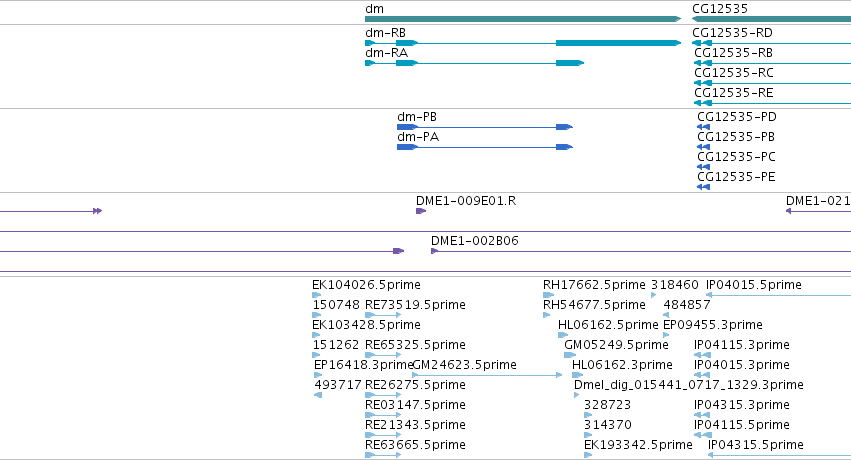
Task: Open the DME1-002B06 feature label
Action: click(x=475, y=241)
